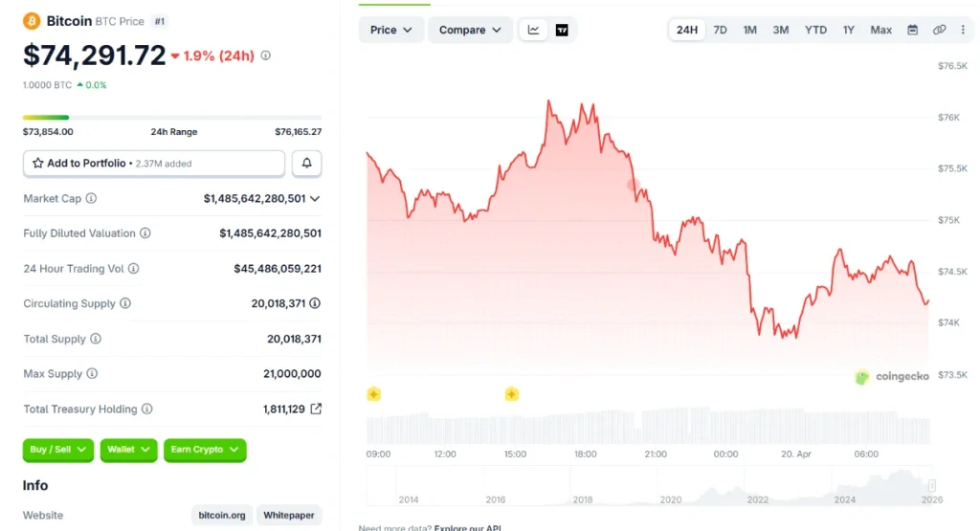This screenshot has width=980, height=531.
Task: Switch the chart to 7D range
Action: point(720,30)
